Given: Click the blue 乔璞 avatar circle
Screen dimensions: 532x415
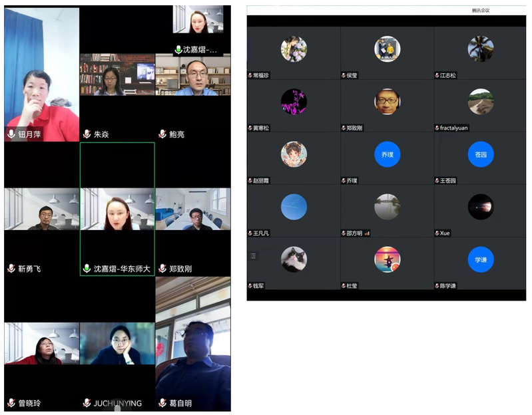Looking at the screenshot, I should click(387, 154).
